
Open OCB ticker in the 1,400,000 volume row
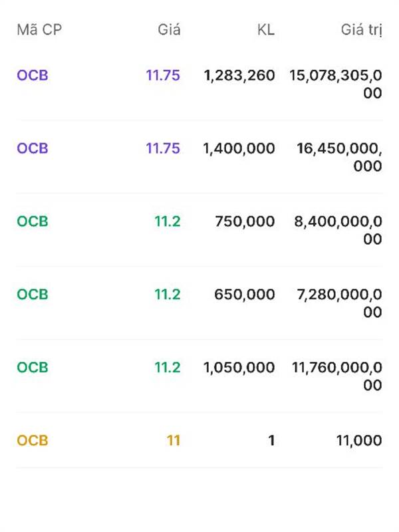tap(33, 148)
